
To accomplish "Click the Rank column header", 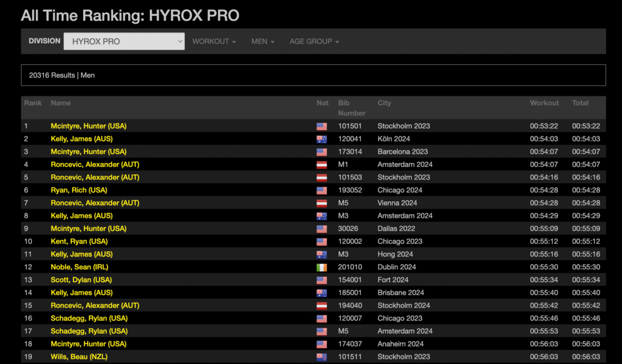I will [33, 103].
